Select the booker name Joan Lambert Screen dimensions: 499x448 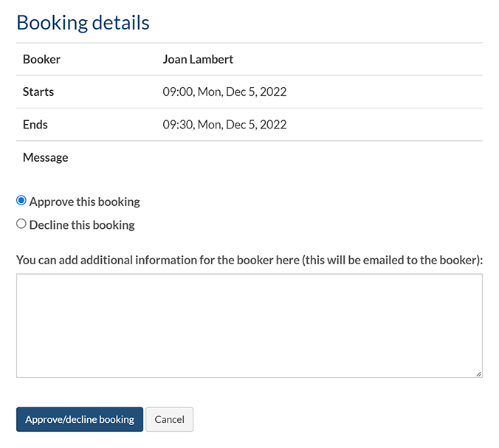(x=198, y=59)
